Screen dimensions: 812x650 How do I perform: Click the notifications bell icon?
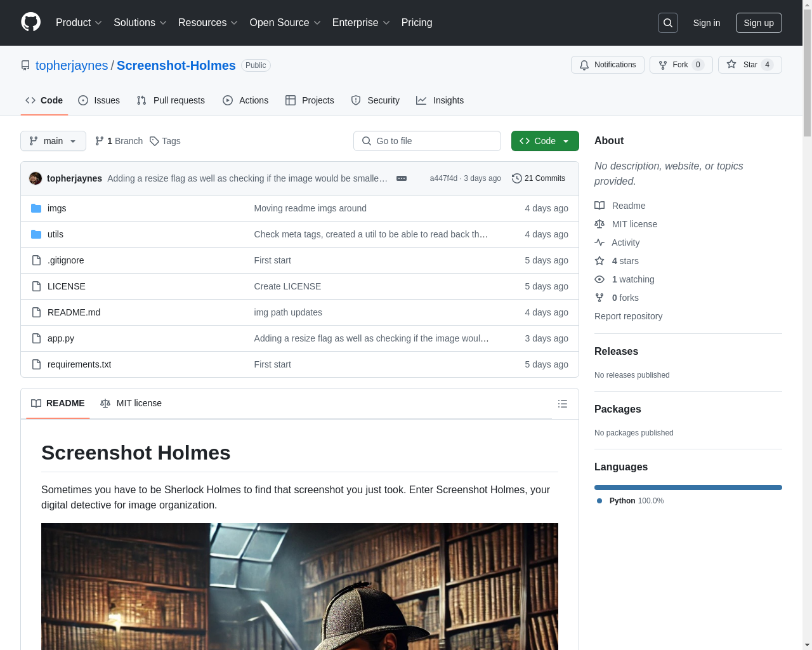(x=584, y=65)
